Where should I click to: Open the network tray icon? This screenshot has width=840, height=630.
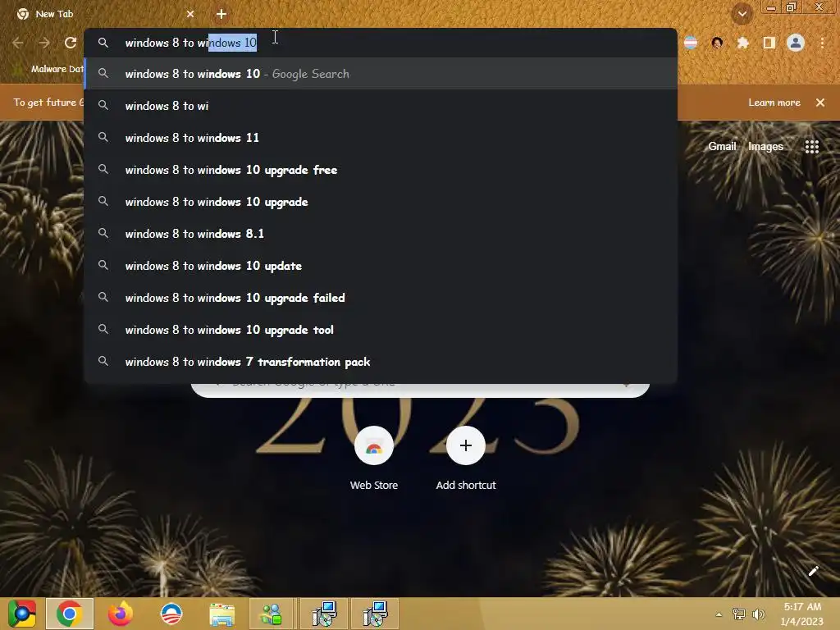(739, 614)
